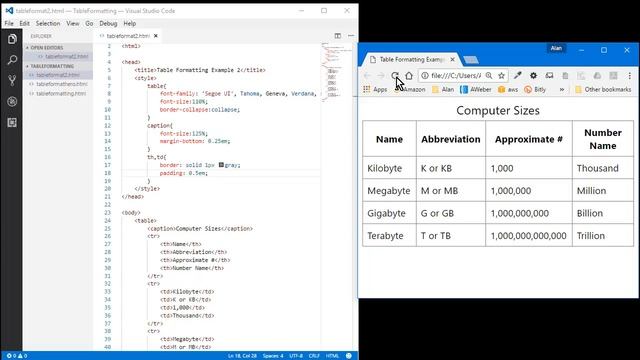Open the Bitly bookmark
This screenshot has height=360, width=640.
pos(535,89)
